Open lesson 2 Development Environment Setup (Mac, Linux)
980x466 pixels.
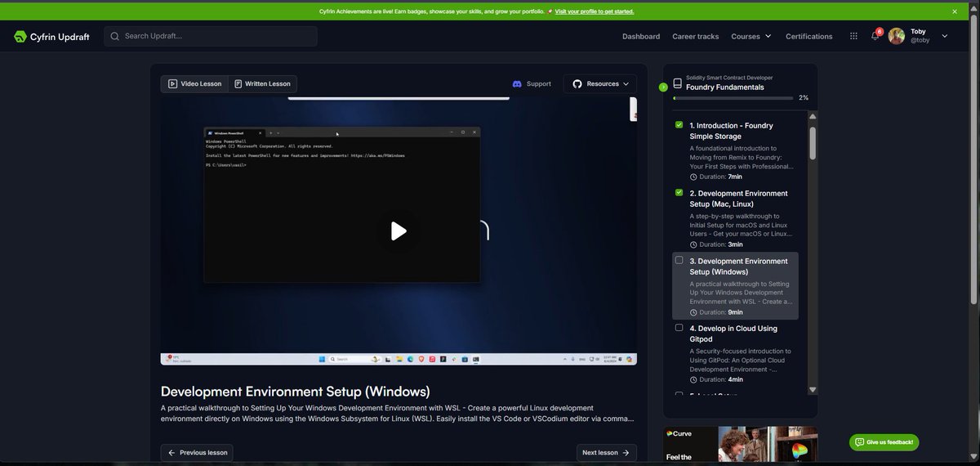(x=735, y=218)
